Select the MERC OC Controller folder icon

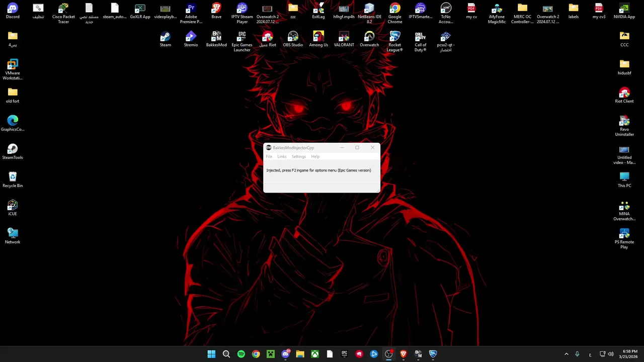pos(522,14)
